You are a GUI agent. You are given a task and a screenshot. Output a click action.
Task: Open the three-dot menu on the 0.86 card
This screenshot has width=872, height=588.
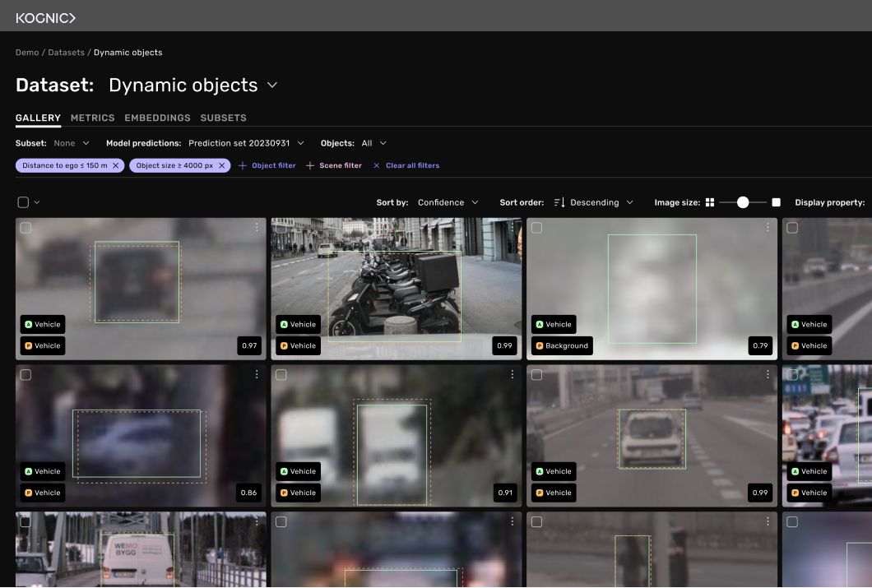pos(257,374)
